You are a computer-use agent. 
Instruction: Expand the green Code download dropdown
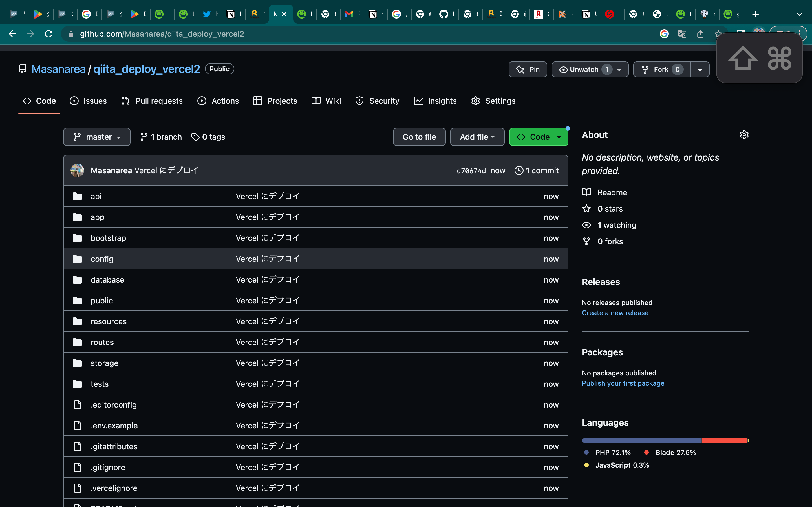[x=559, y=137]
